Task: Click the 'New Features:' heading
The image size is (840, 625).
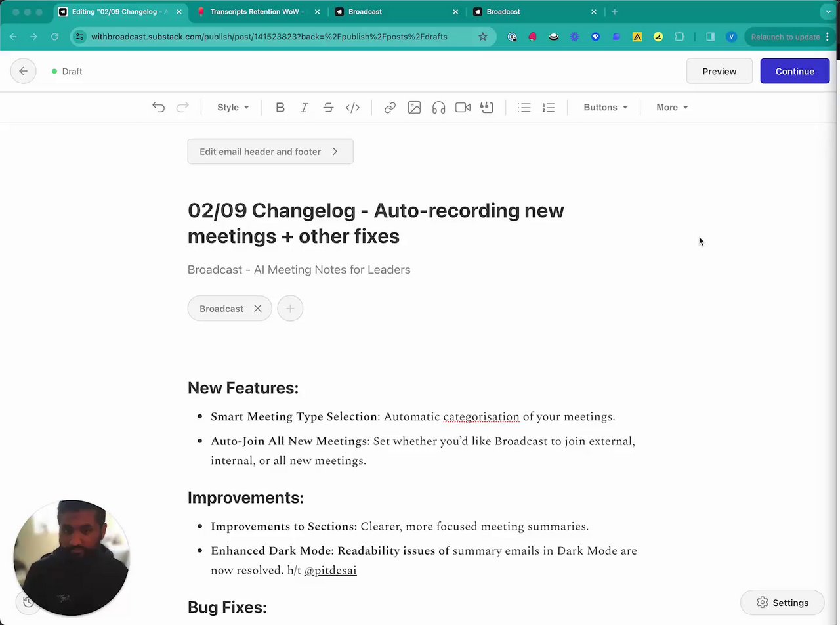Action: [243, 388]
